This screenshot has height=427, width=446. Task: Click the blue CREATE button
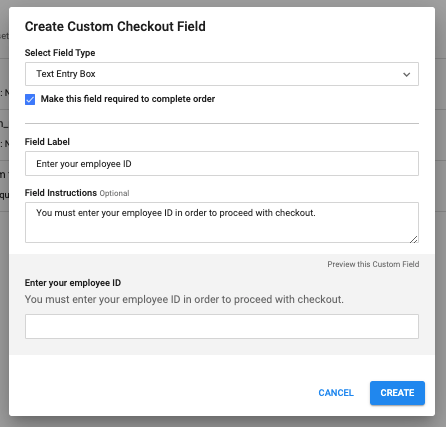point(397,393)
